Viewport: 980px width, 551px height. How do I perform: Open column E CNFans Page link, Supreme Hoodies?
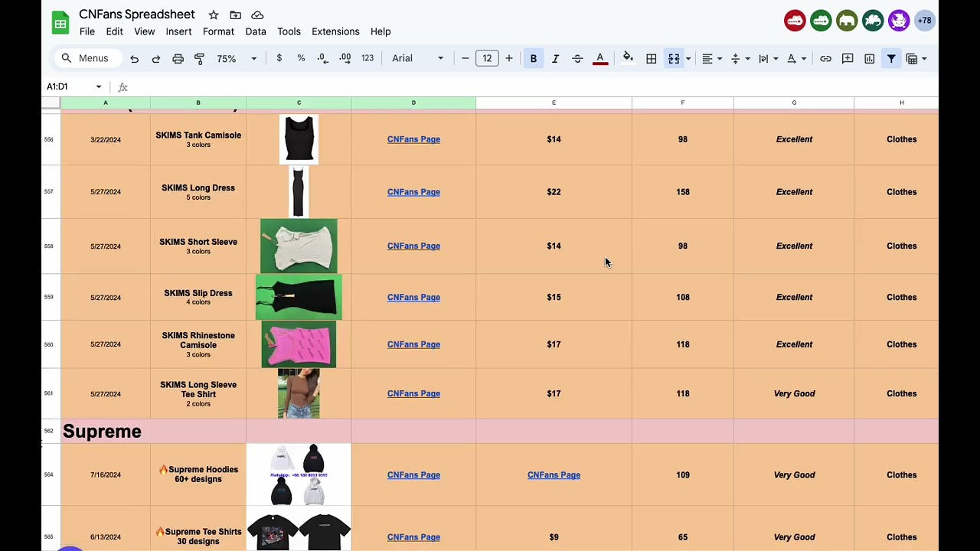(x=554, y=475)
